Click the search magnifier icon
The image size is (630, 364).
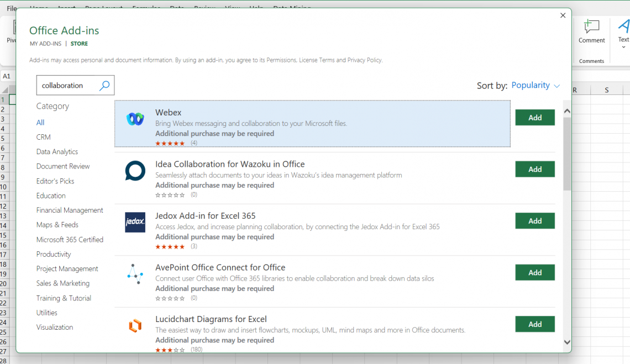pos(104,85)
